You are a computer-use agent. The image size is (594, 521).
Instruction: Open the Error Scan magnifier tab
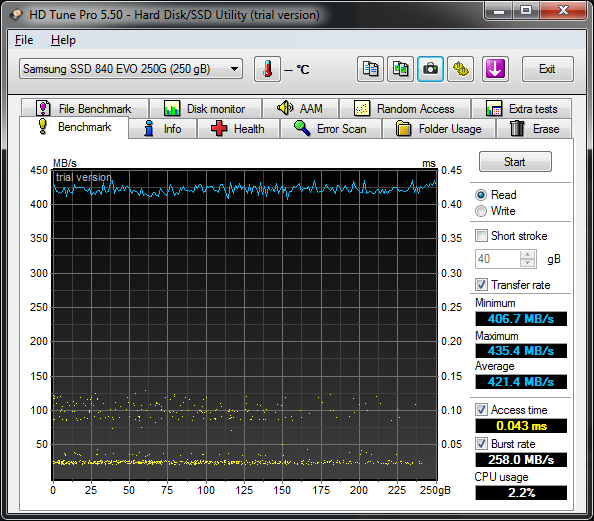pyautogui.click(x=331, y=129)
